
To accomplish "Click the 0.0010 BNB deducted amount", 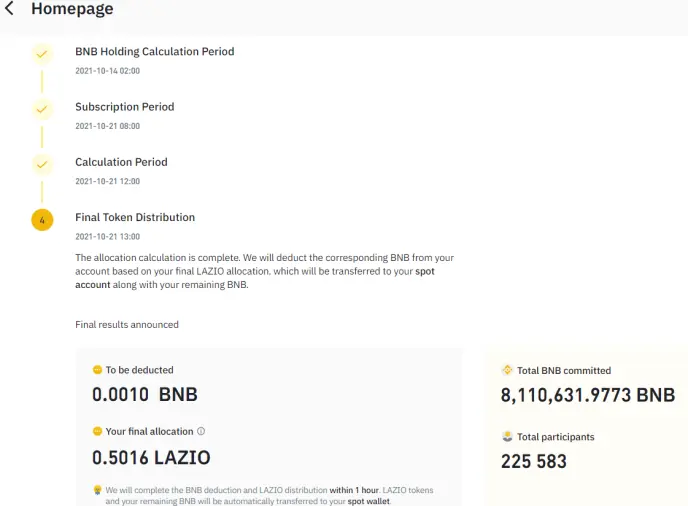I will [x=145, y=395].
